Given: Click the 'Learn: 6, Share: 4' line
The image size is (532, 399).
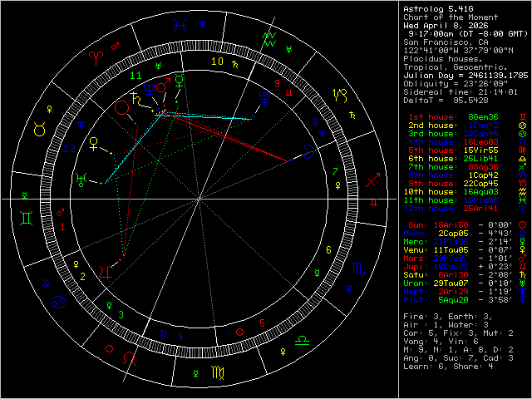Looking at the screenshot, I should point(448,367).
